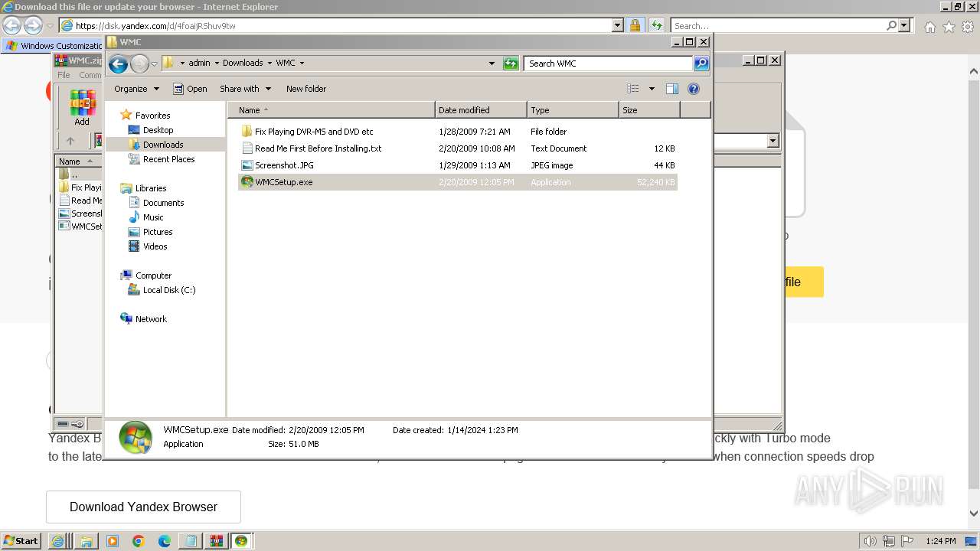Select Desktop in the navigation pane
980x551 pixels.
coord(158,130)
